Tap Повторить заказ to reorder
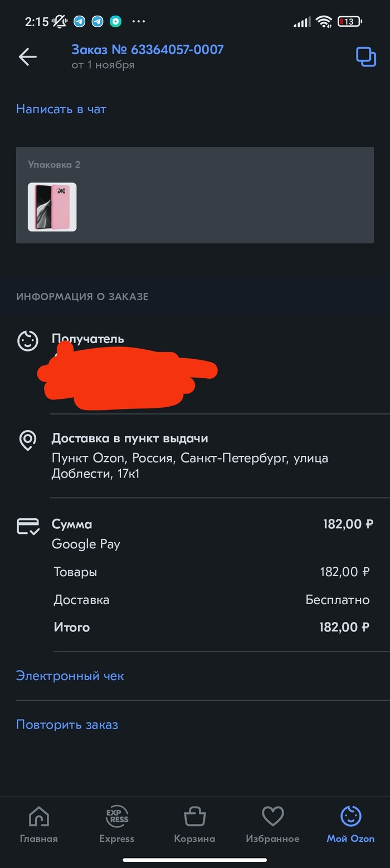This screenshot has width=390, height=868. pyautogui.click(x=67, y=725)
